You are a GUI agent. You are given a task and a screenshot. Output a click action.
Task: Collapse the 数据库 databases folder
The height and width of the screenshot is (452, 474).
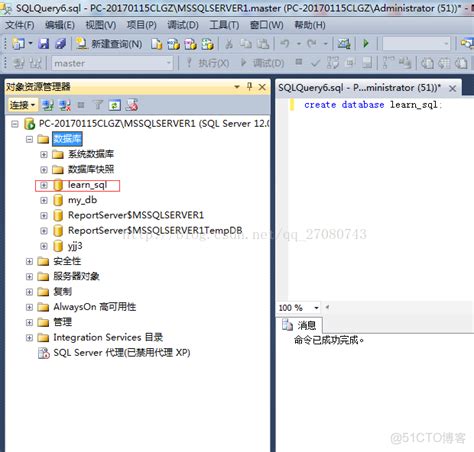[x=29, y=139]
